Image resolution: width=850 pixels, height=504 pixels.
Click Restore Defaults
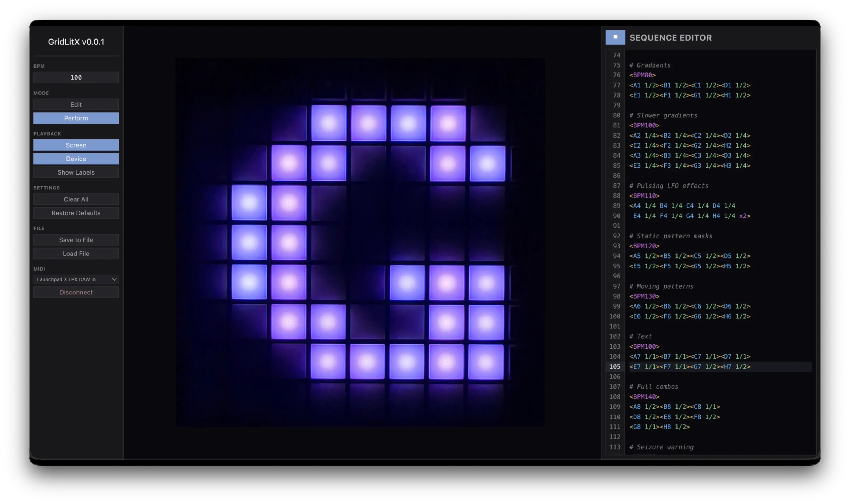pyautogui.click(x=76, y=213)
